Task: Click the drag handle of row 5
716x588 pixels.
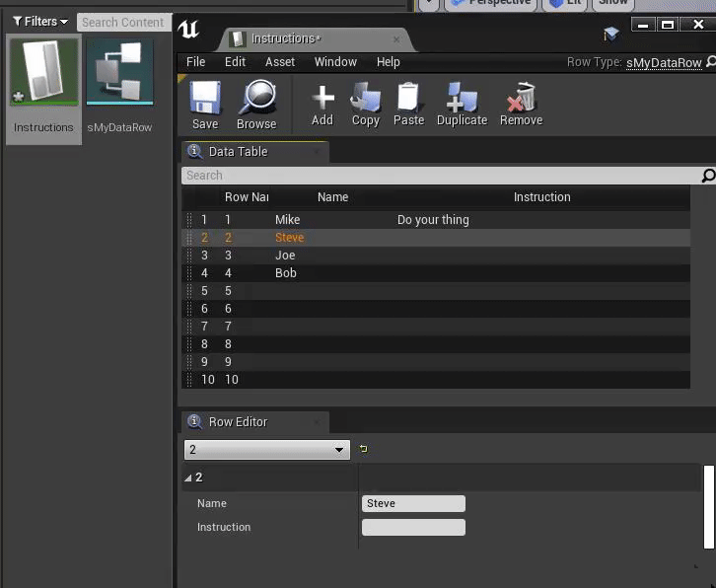Action: point(189,291)
